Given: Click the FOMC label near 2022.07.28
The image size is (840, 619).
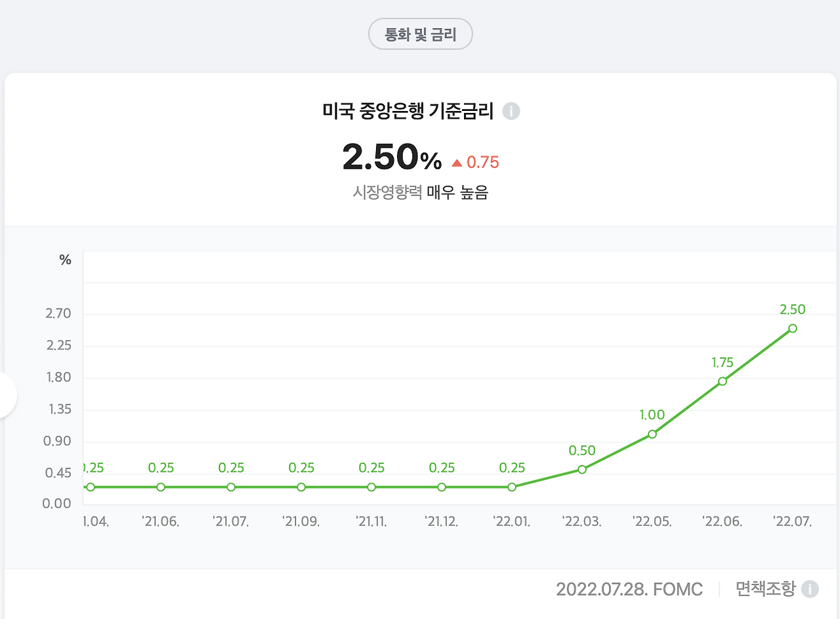Looking at the screenshot, I should pos(681,589).
